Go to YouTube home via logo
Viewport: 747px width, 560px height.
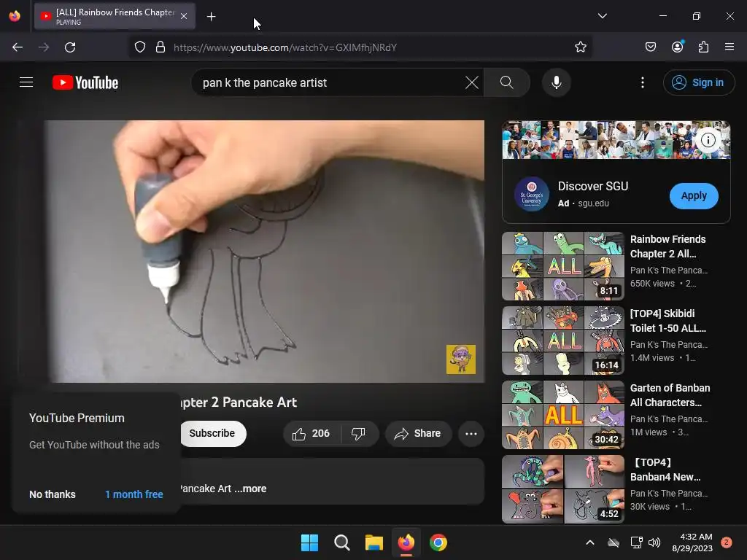[85, 82]
